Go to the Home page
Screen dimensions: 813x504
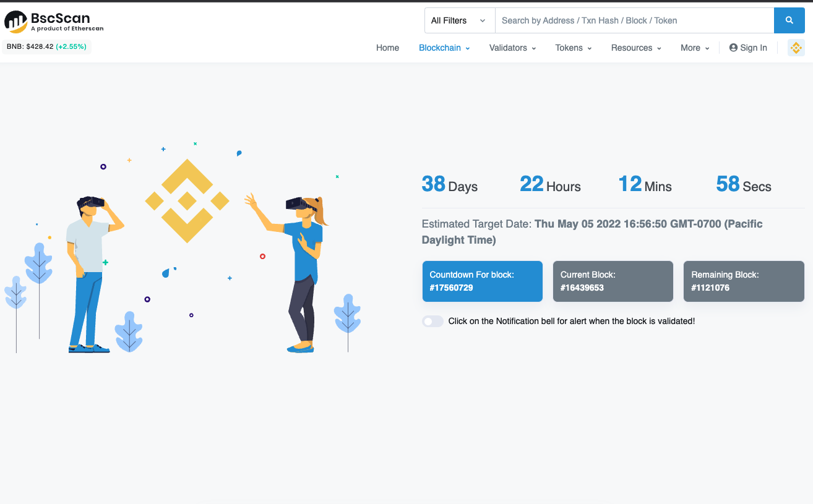click(387, 48)
